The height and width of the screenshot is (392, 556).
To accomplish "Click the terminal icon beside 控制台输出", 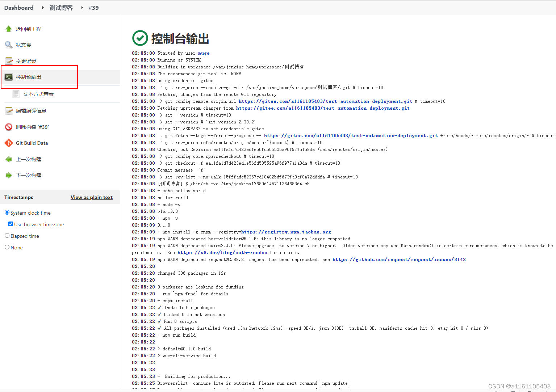I will pos(9,77).
